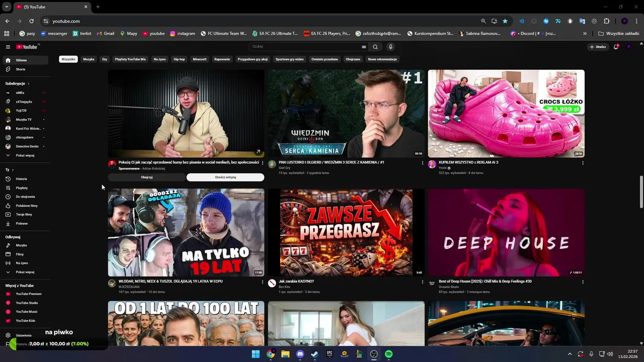Open Detective Devito channel subscription
Image resolution: width=644 pixels, height=362 pixels.
point(25,146)
